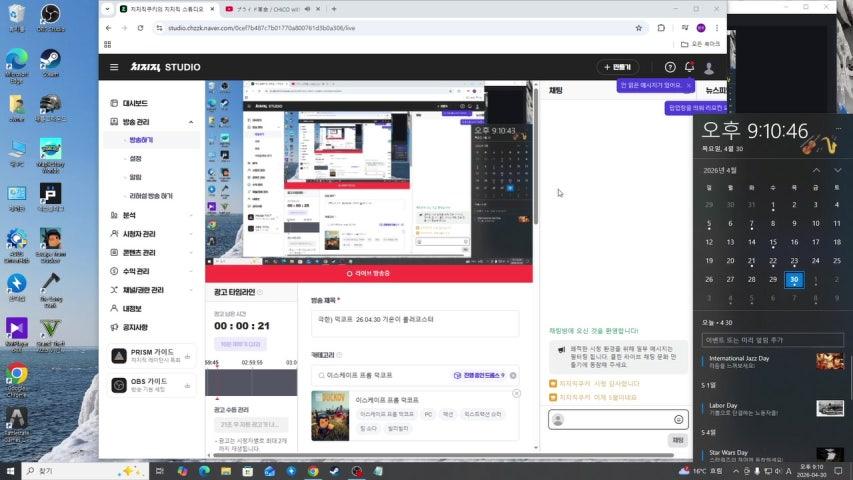The image size is (853, 480).
Task: Download the OBS 가이드
Action: click(x=188, y=385)
